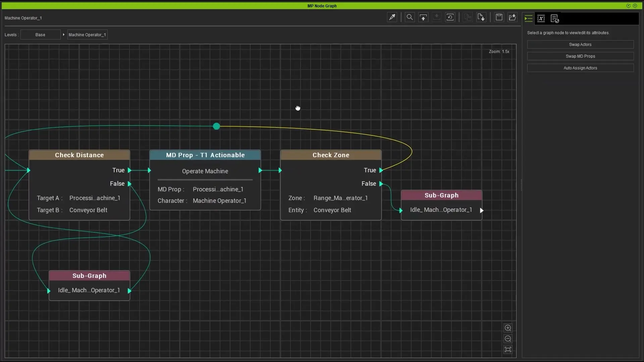Click the Swap Actors button

click(x=580, y=44)
